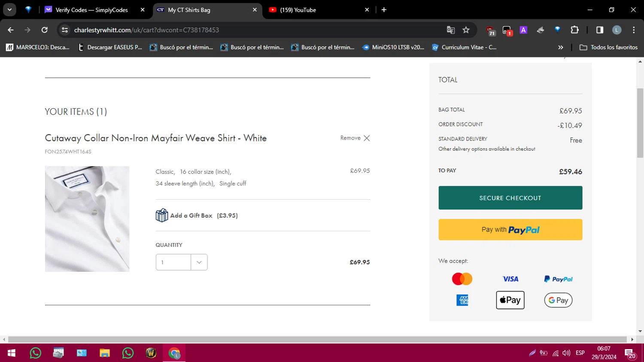
Task: Open the notification center icon
Action: click(x=630, y=353)
